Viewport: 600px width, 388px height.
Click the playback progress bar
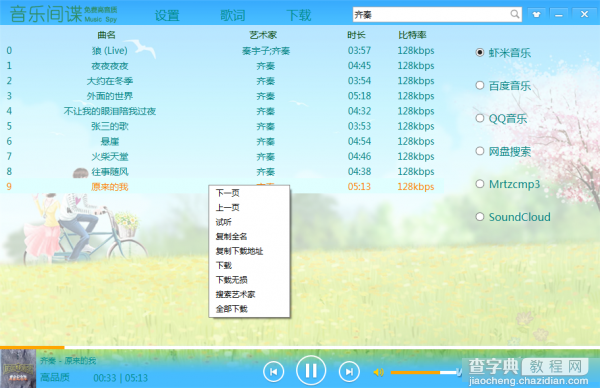(300, 347)
